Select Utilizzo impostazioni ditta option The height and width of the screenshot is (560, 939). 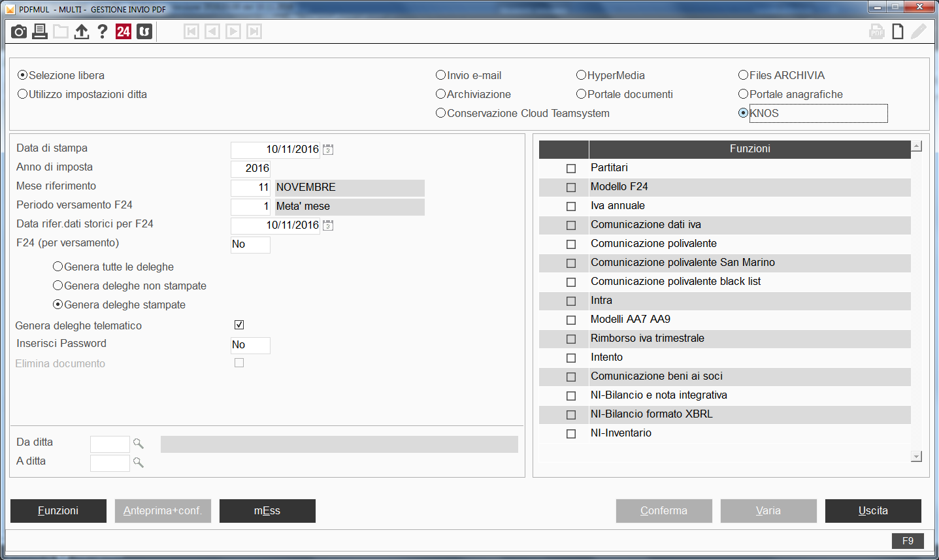[x=23, y=94]
